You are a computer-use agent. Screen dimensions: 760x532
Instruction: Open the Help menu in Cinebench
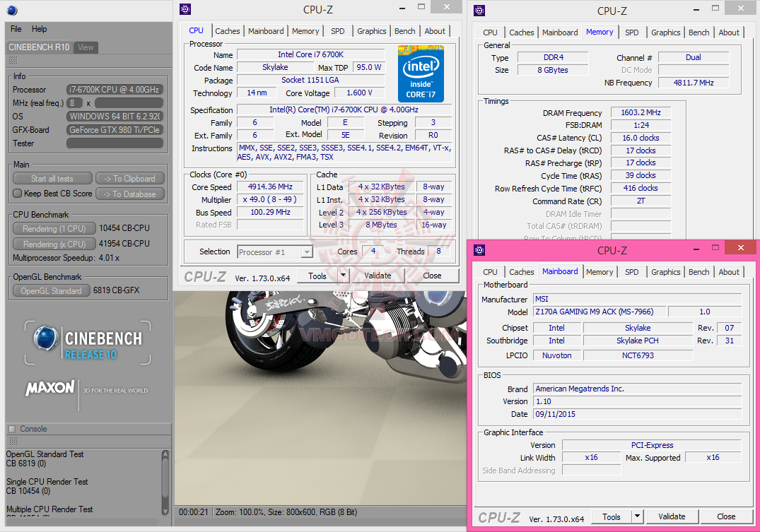pyautogui.click(x=40, y=29)
